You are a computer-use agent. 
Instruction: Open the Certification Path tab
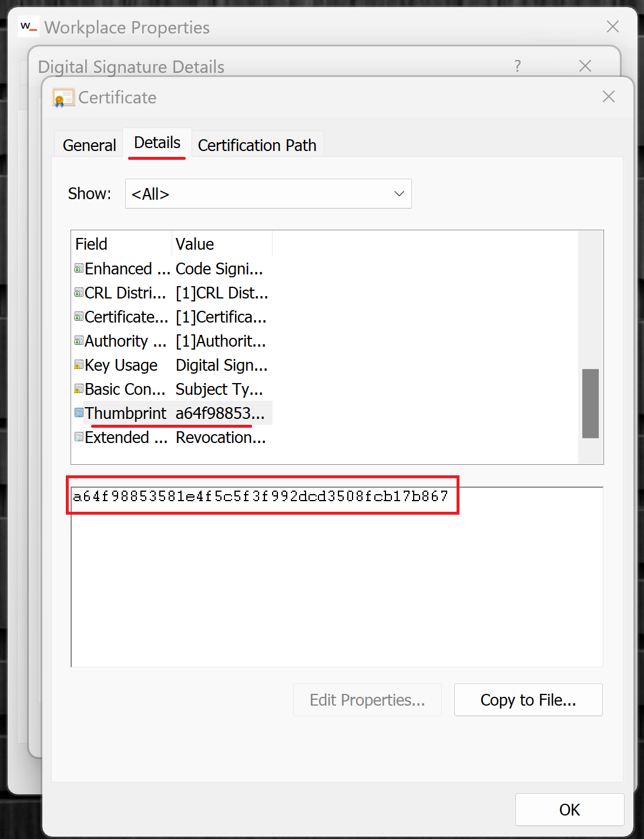(x=257, y=145)
